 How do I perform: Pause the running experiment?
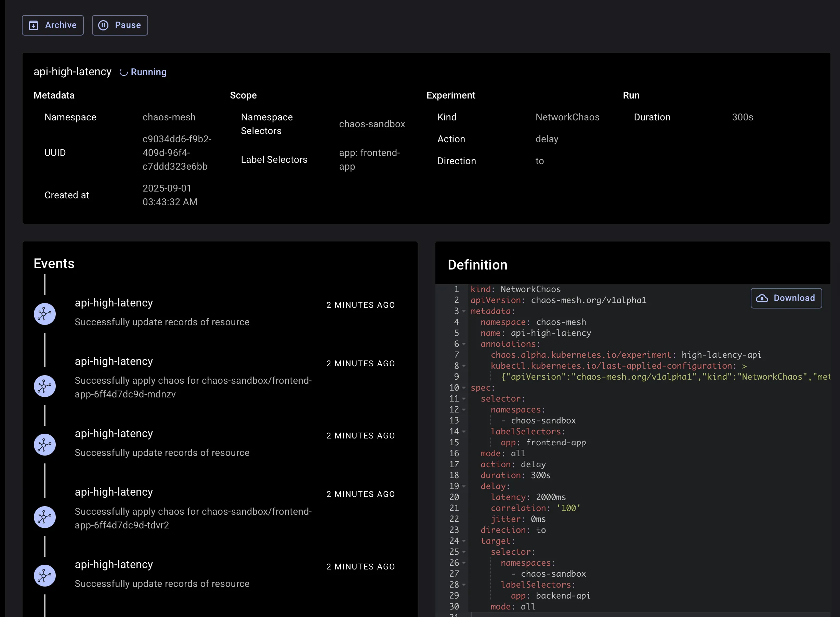(x=120, y=25)
